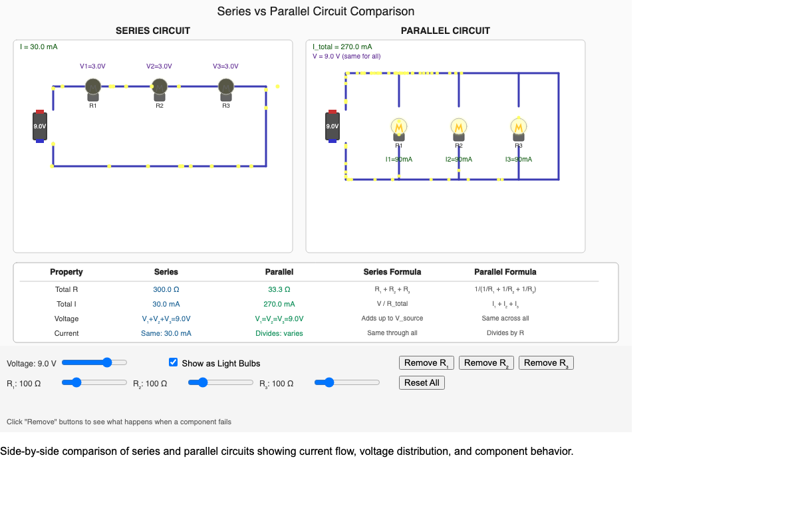Click the R2 light bulb in series circuit
Screen dimensions: 798x532
(x=159, y=86)
